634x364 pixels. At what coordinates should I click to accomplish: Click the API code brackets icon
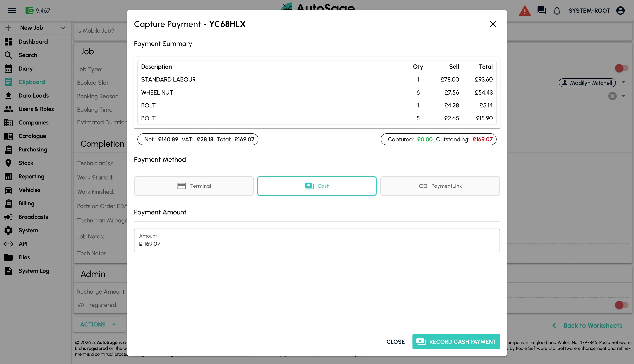click(8, 244)
